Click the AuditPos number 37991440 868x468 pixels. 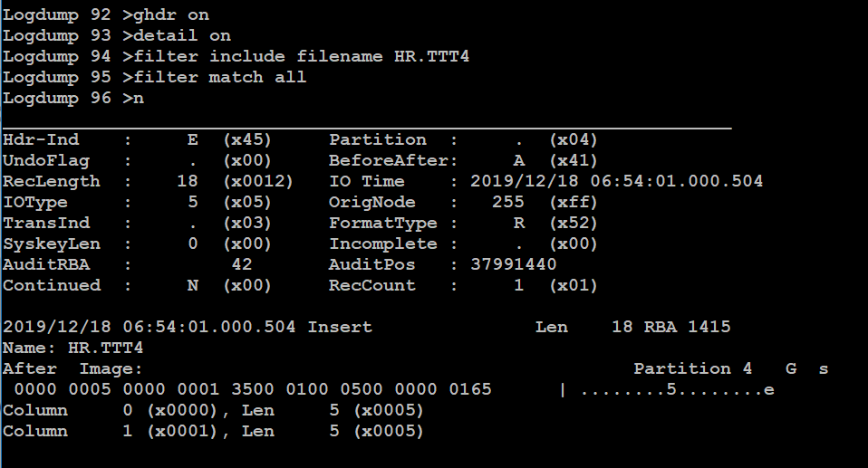pos(513,265)
